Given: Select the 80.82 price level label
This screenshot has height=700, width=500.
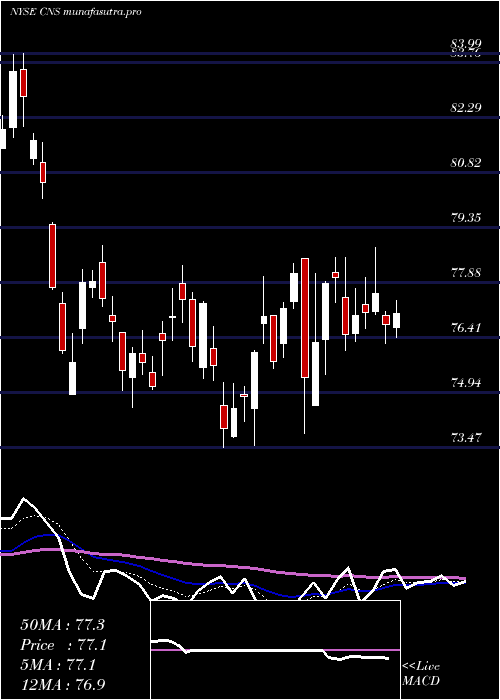Looking at the screenshot, I should (x=466, y=162).
